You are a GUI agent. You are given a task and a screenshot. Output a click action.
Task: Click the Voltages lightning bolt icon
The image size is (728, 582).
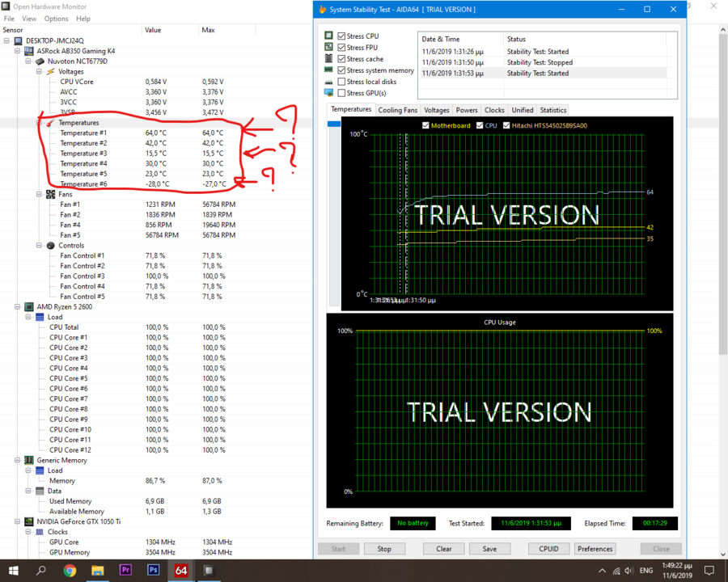(x=51, y=71)
